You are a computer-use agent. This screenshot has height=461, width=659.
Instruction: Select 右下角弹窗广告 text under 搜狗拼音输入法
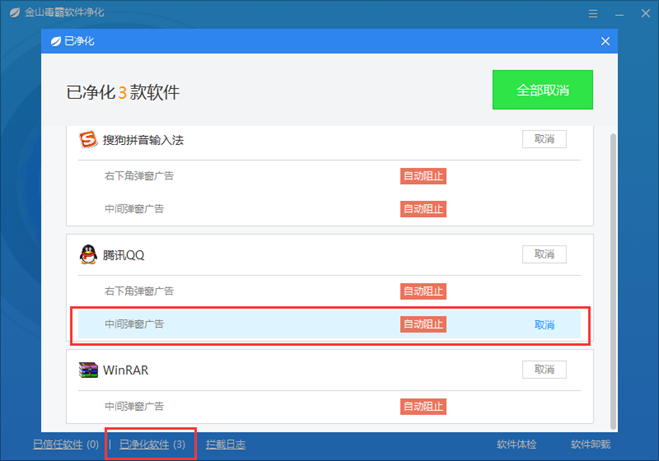pos(139,176)
